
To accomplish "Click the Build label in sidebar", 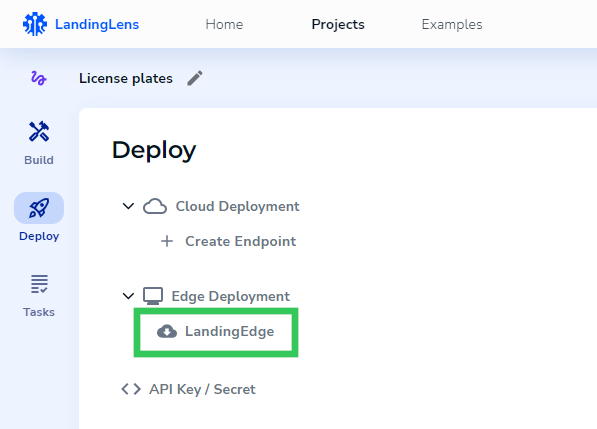I will (x=39, y=160).
